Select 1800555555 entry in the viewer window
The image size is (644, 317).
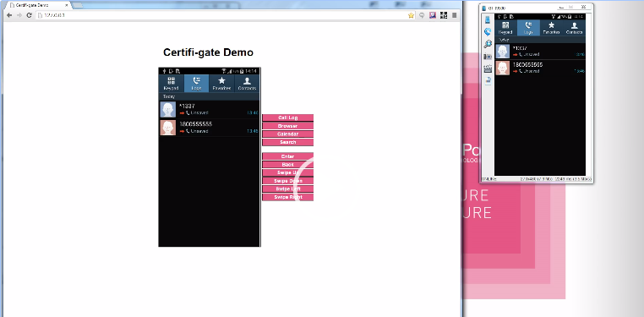(x=540, y=68)
